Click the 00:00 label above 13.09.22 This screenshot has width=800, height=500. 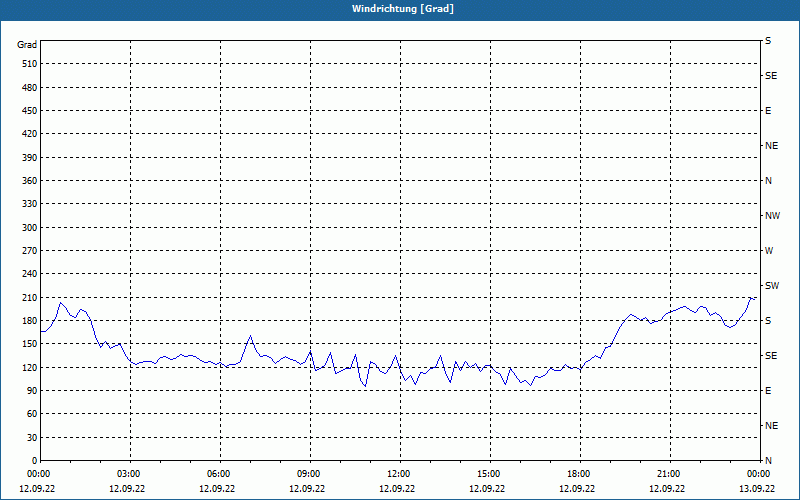click(x=759, y=473)
